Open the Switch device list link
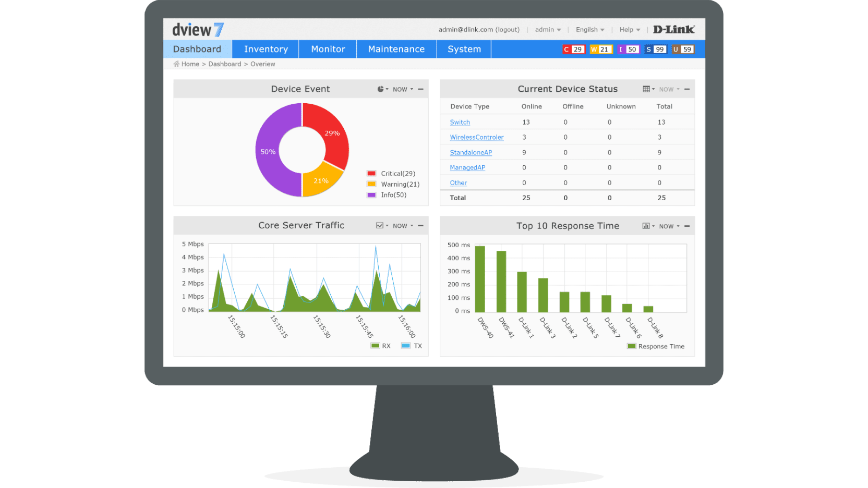Viewport: 868px width, 488px height. [x=460, y=121]
